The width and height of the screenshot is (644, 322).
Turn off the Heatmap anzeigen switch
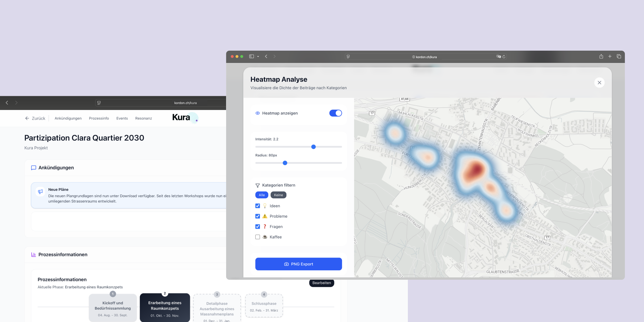tap(336, 113)
